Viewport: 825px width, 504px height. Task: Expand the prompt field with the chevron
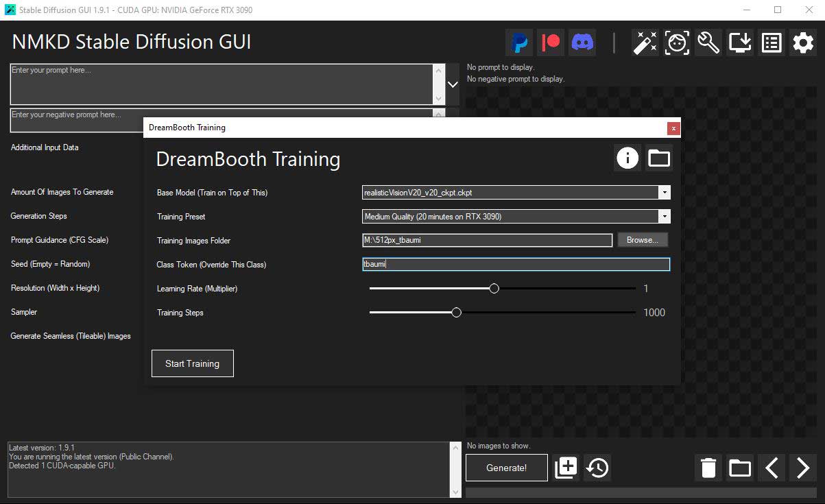pyautogui.click(x=452, y=84)
